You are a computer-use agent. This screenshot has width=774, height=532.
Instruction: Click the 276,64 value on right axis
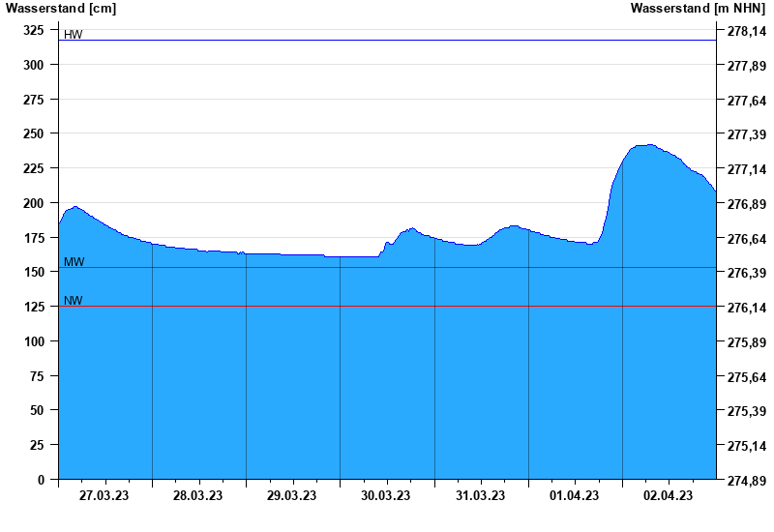[x=747, y=238]
